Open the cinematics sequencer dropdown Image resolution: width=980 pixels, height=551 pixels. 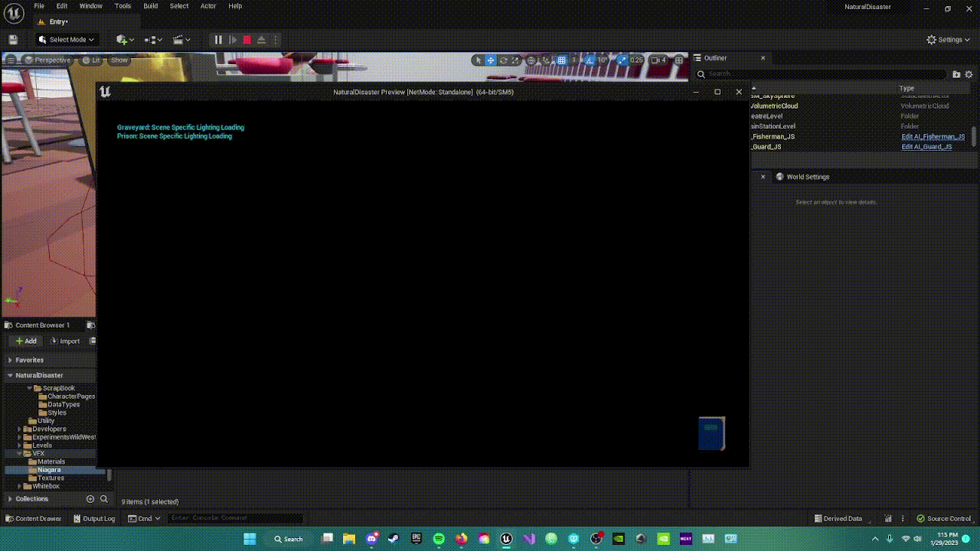181,40
